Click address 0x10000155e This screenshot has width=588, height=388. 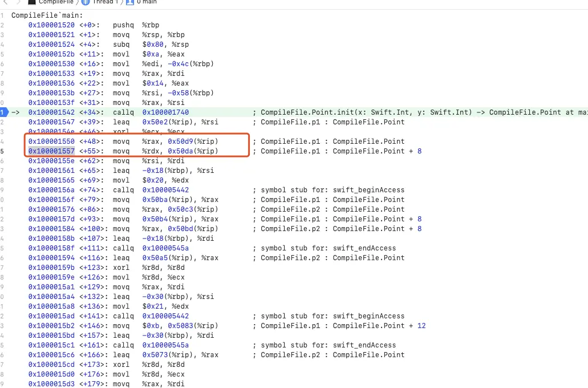[x=51, y=161]
